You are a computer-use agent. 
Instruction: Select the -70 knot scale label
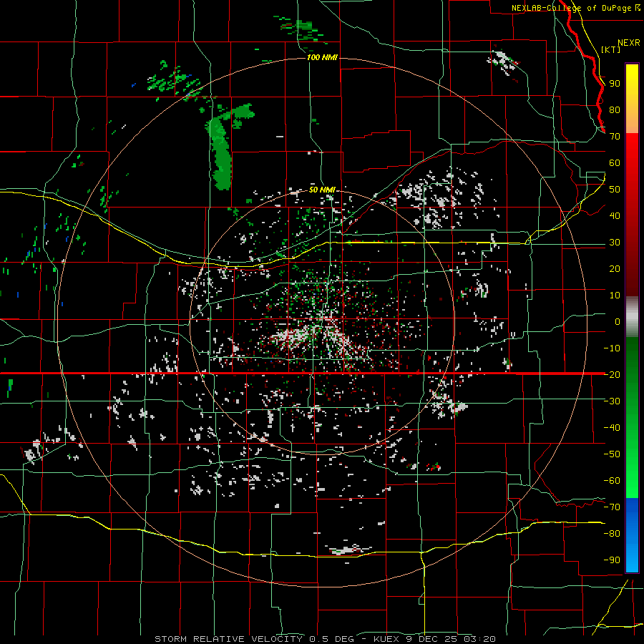pos(612,507)
